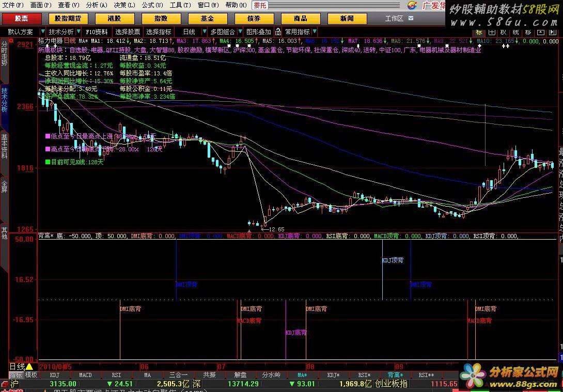Viewport: 563px width, 392px height.
Task: Click the 委托 trade order icon
Action: pyautogui.click(x=260, y=5)
